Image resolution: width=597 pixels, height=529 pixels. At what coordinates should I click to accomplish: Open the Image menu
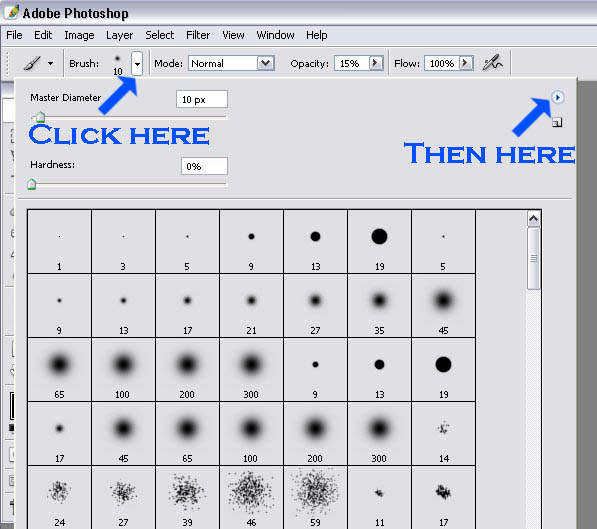pyautogui.click(x=79, y=35)
